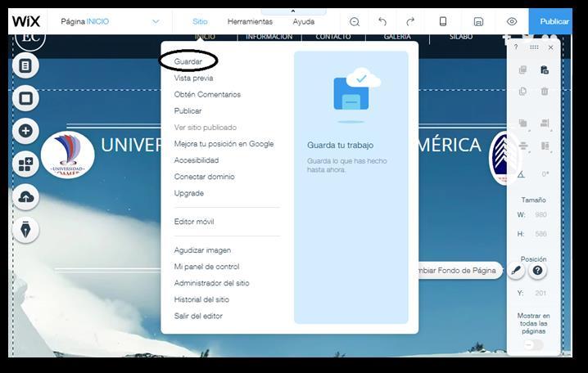Click the GALERIA site nav tab
Image resolution: width=588 pixels, height=373 pixels.
(x=397, y=37)
